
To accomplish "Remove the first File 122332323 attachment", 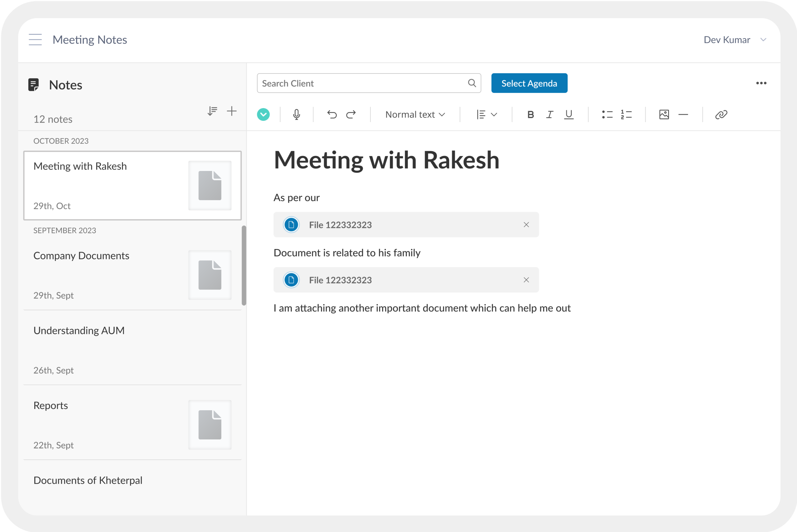I will pyautogui.click(x=526, y=225).
